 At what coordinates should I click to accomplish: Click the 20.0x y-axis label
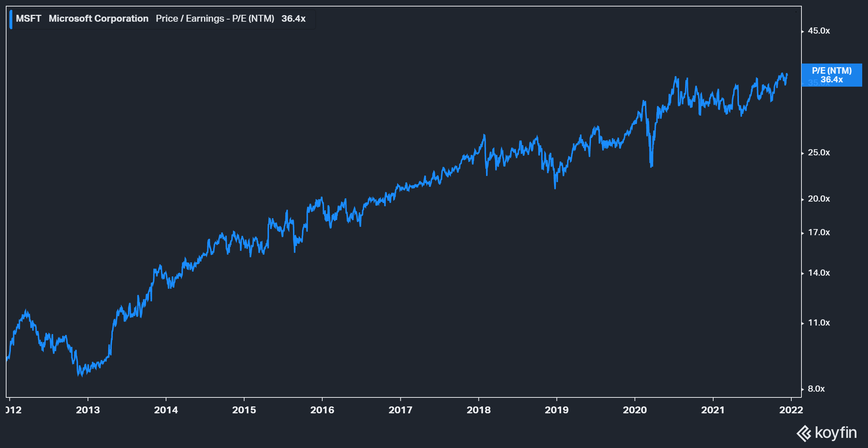(x=819, y=199)
